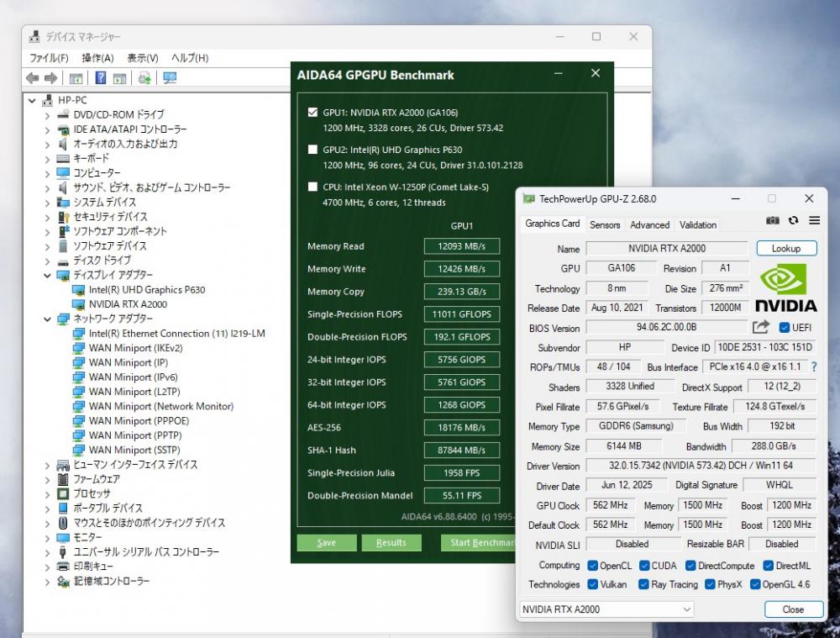Click the Close button in GPU-Z
Viewport: 840px width, 638px height.
pyautogui.click(x=793, y=609)
